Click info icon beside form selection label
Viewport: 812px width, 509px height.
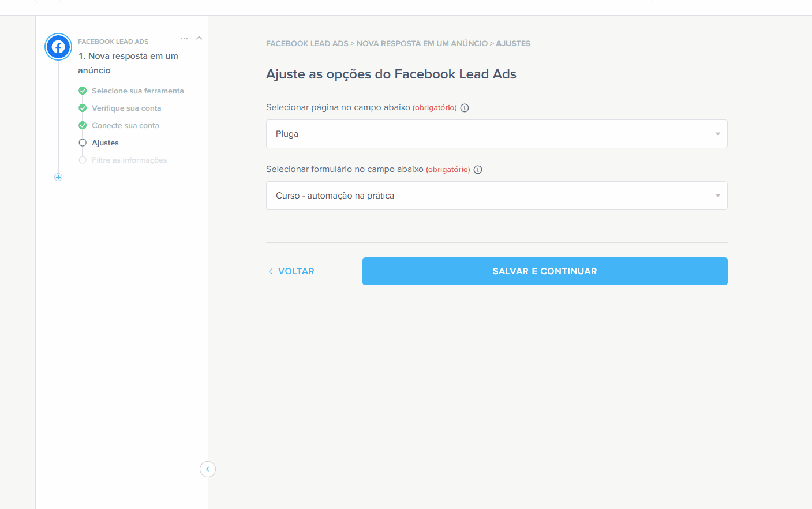point(478,170)
